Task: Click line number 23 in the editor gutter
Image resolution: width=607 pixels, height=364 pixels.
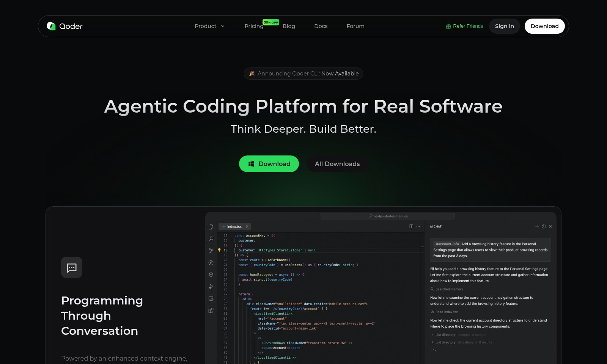Action: point(225,275)
